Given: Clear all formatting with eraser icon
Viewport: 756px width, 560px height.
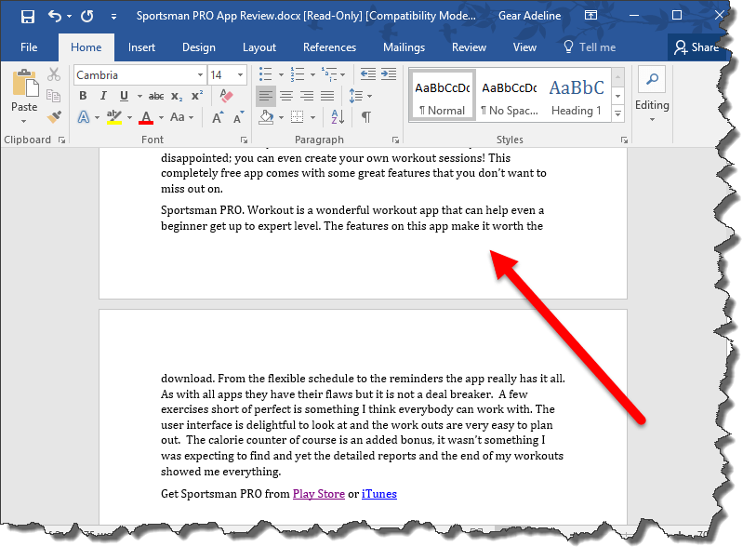Looking at the screenshot, I should [226, 96].
